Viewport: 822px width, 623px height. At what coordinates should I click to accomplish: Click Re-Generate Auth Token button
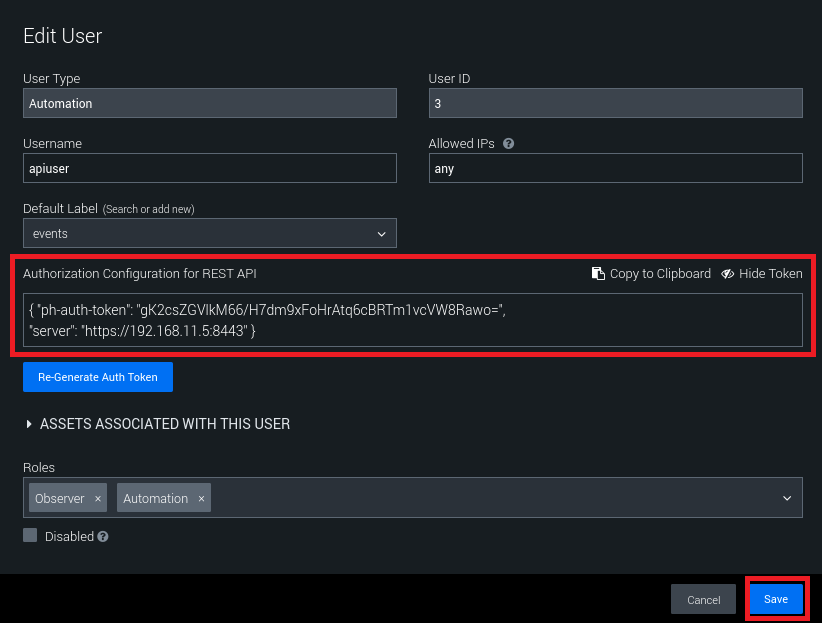coord(98,377)
